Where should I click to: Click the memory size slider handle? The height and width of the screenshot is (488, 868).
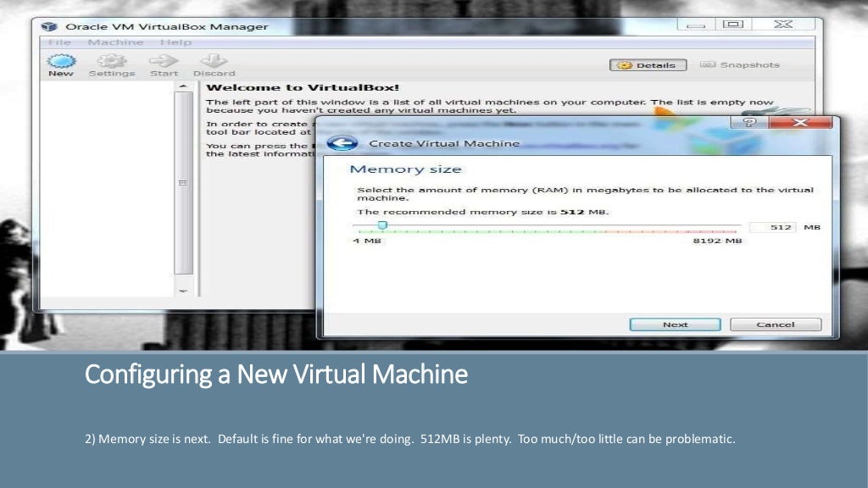point(382,225)
